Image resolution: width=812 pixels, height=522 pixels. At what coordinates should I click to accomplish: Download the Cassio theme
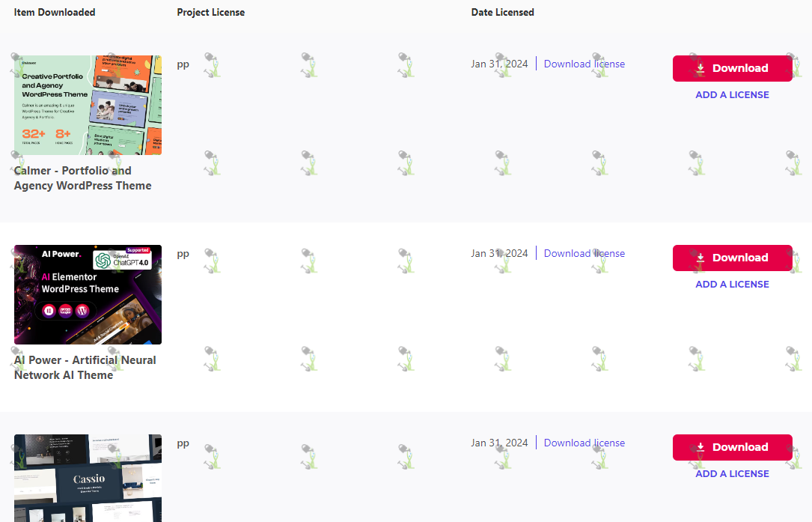tap(732, 447)
